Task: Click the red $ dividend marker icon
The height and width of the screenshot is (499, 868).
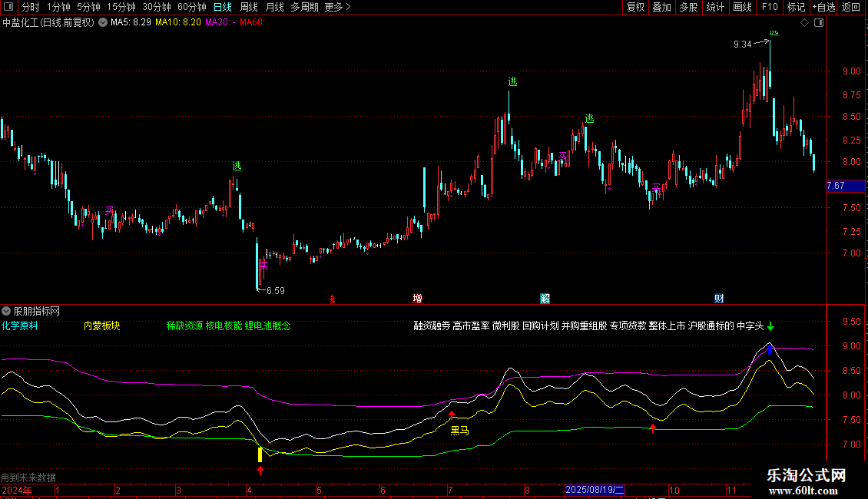Action: (x=332, y=299)
